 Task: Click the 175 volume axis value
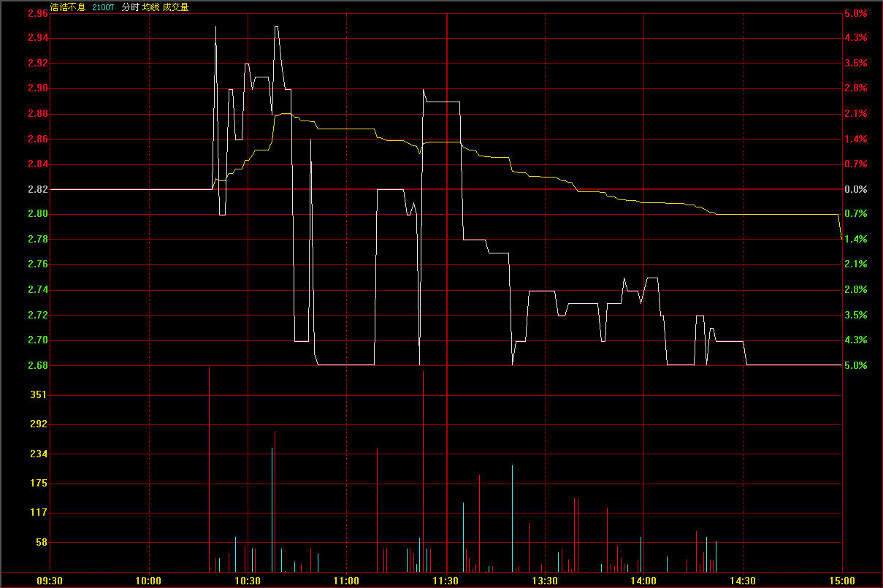[x=39, y=484]
